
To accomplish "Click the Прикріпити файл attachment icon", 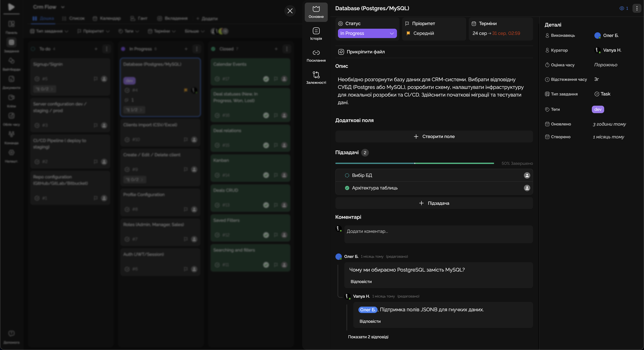I will click(x=341, y=52).
